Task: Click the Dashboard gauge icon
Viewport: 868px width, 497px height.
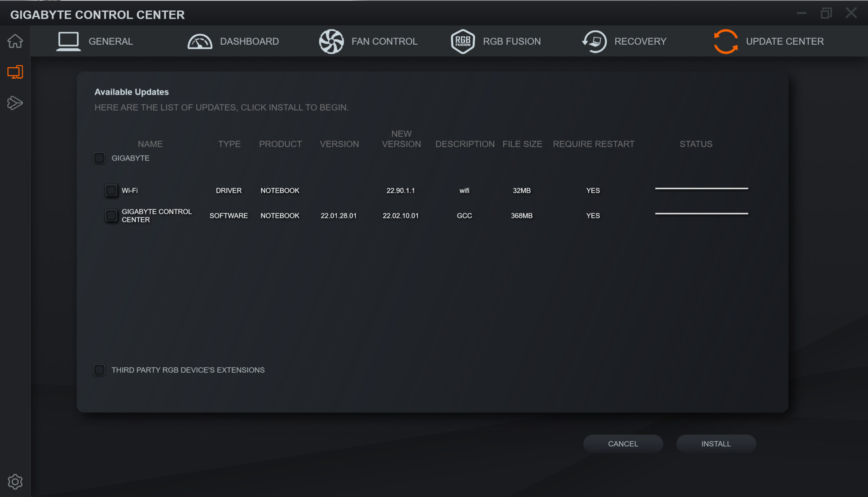Action: (200, 41)
